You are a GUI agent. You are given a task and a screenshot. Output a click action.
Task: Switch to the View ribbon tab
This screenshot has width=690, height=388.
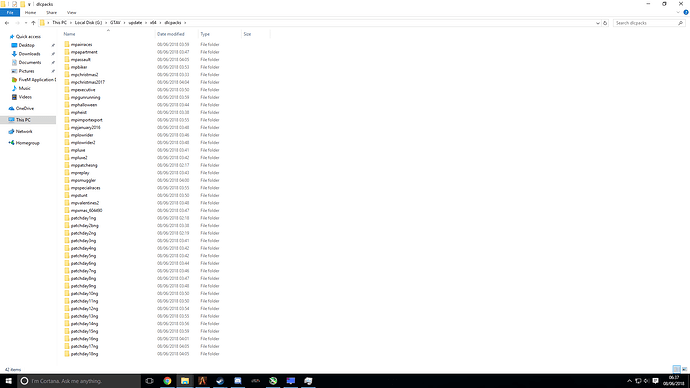click(71, 13)
